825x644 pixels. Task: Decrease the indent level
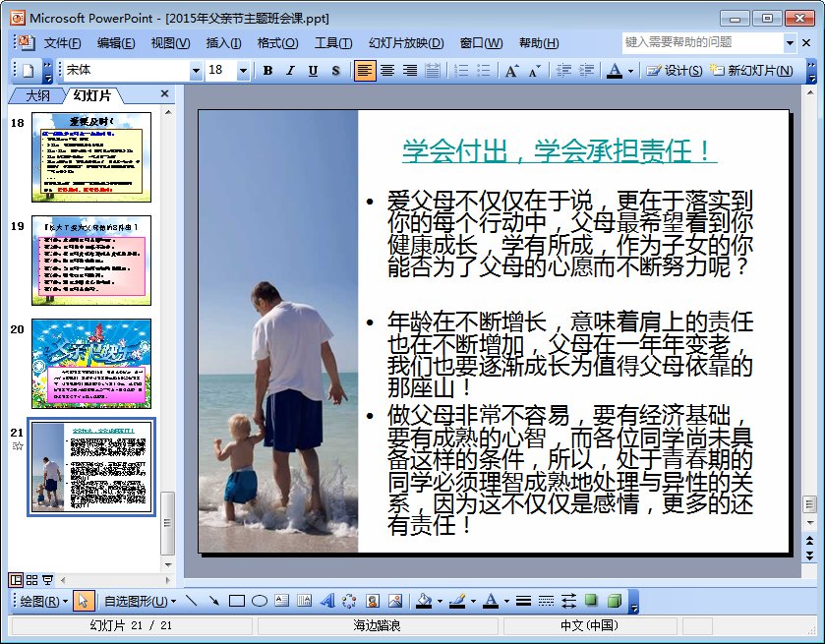point(563,71)
